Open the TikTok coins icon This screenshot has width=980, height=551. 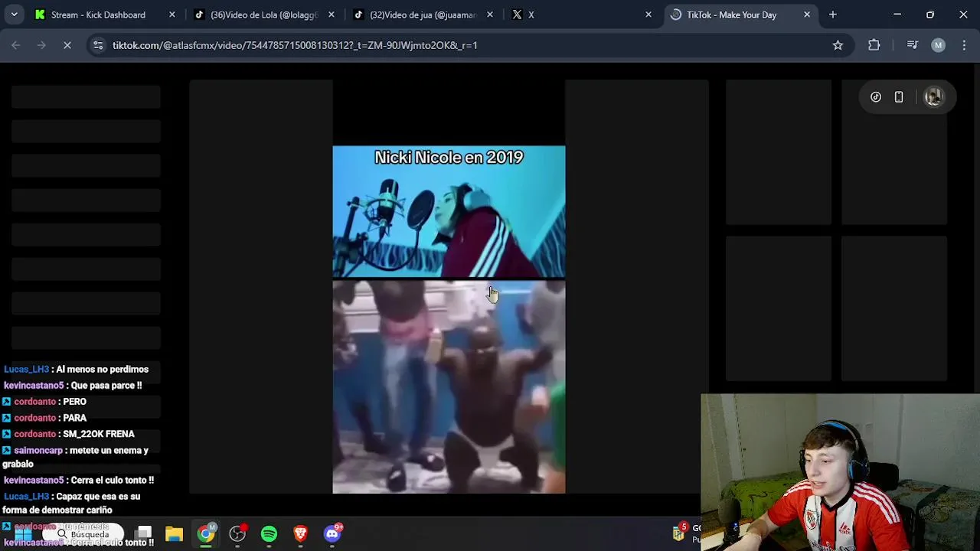coord(876,97)
